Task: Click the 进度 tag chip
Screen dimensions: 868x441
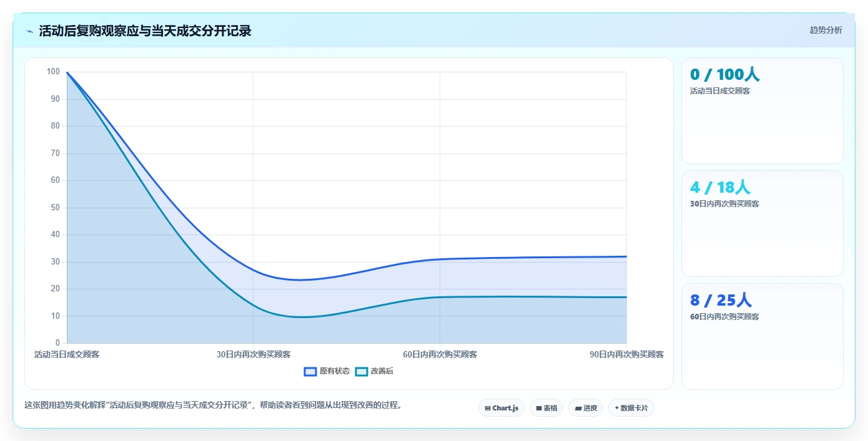Action: click(x=586, y=408)
